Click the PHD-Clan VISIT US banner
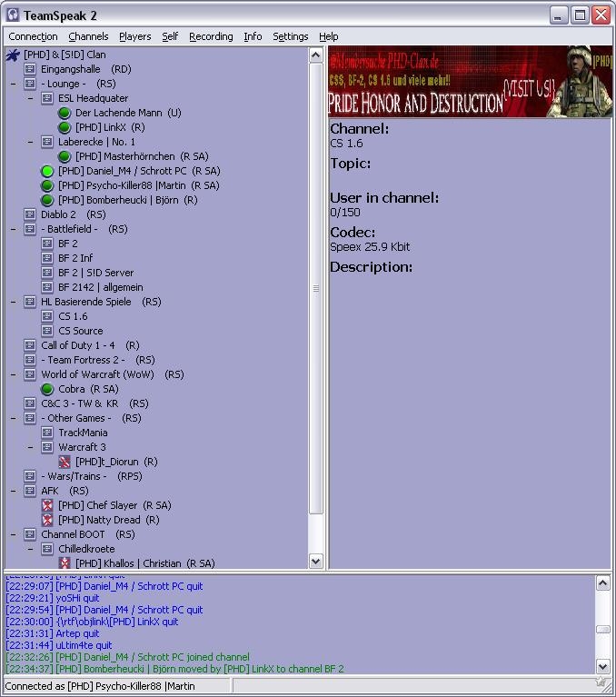This screenshot has height=697, width=616. [x=470, y=83]
